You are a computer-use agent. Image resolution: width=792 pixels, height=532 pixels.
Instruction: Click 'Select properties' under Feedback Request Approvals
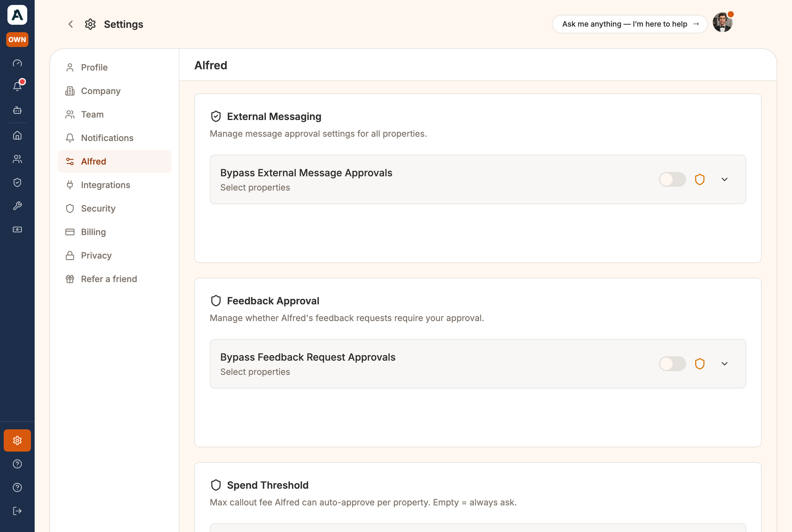tap(255, 372)
